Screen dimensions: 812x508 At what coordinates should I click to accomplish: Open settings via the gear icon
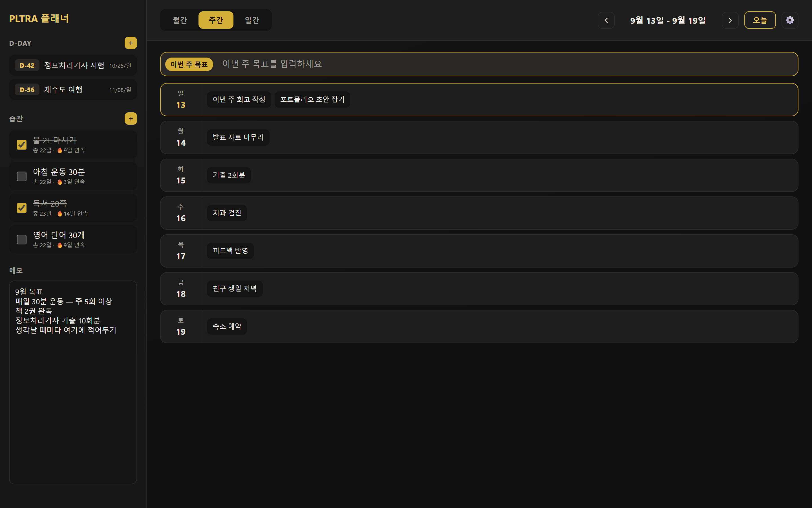790,20
